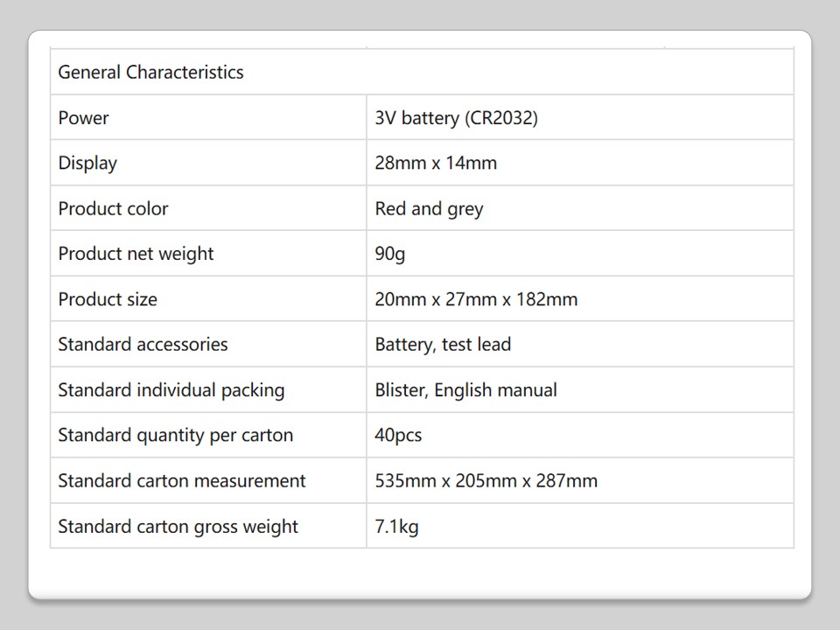Select the Standard accessories label
Viewport: 840px width, 630px height.
pyautogui.click(x=143, y=345)
